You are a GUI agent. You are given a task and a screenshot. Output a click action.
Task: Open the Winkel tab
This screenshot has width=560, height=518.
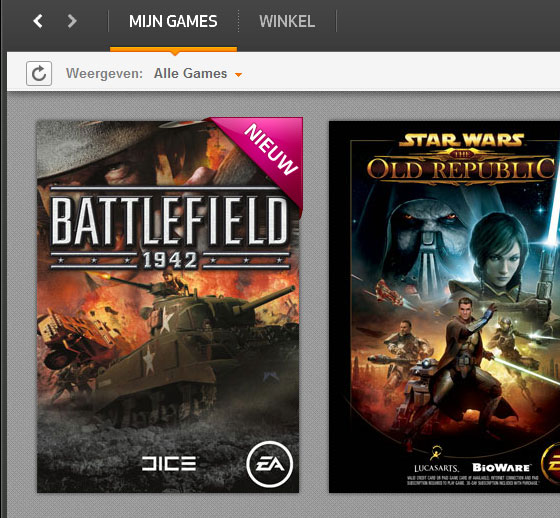pyautogui.click(x=287, y=21)
